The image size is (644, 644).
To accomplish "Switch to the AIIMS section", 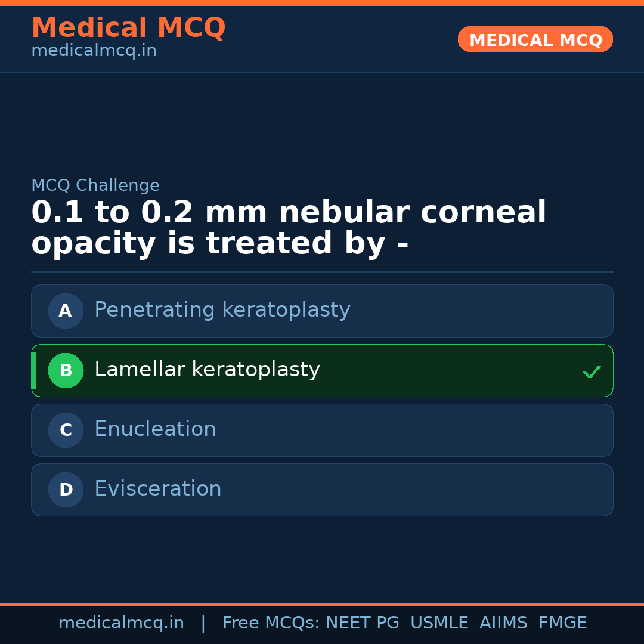I will click(504, 622).
